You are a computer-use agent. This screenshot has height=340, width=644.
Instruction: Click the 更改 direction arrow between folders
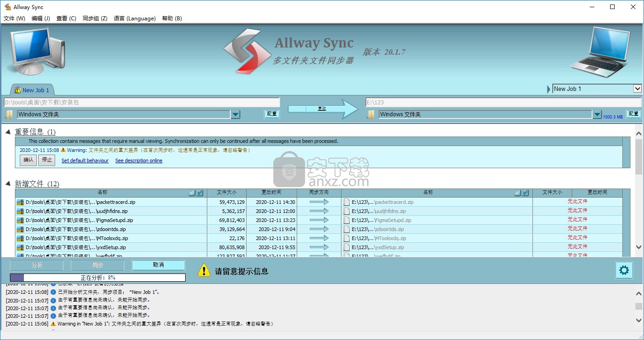coord(322,109)
